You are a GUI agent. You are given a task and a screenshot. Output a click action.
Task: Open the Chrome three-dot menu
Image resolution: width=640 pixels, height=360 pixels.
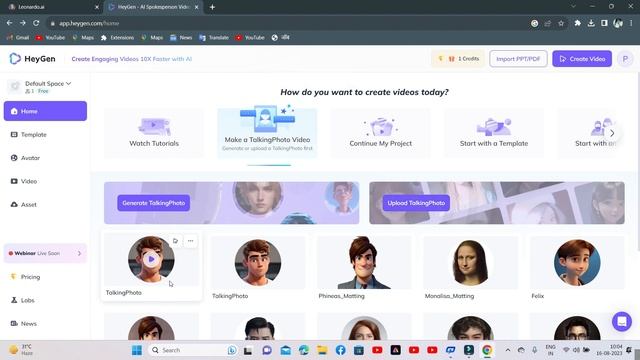[631, 23]
